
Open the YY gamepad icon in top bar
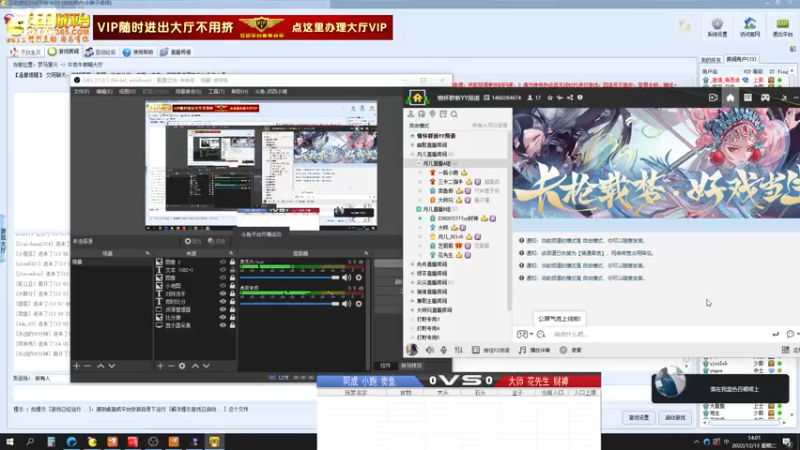[x=765, y=97]
